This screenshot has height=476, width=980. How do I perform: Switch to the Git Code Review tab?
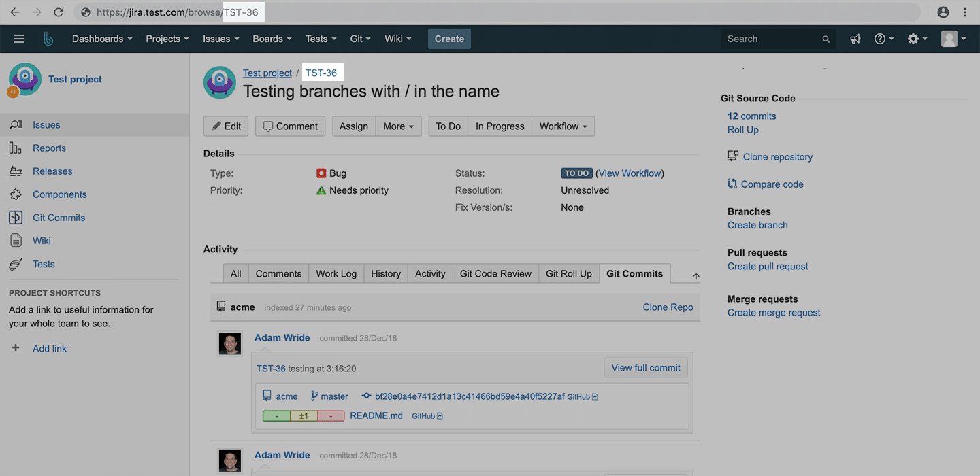(x=495, y=273)
